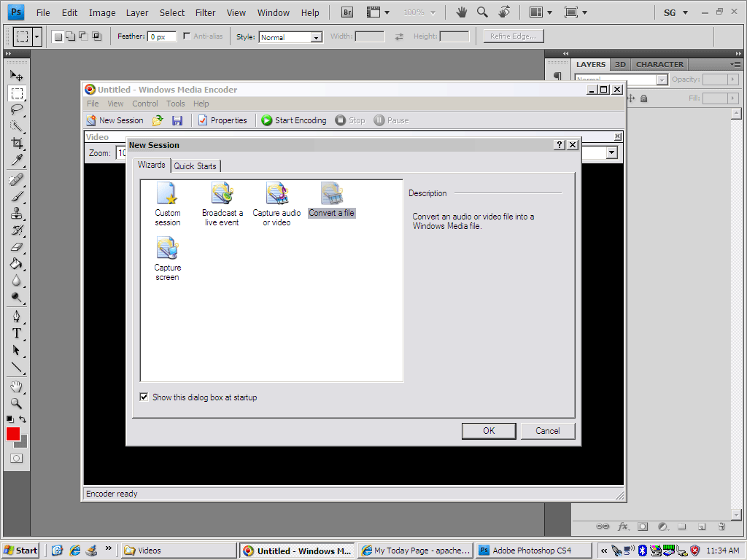Open the Layers panel options menu
Viewport: 747px width, 560px height.
[x=735, y=64]
